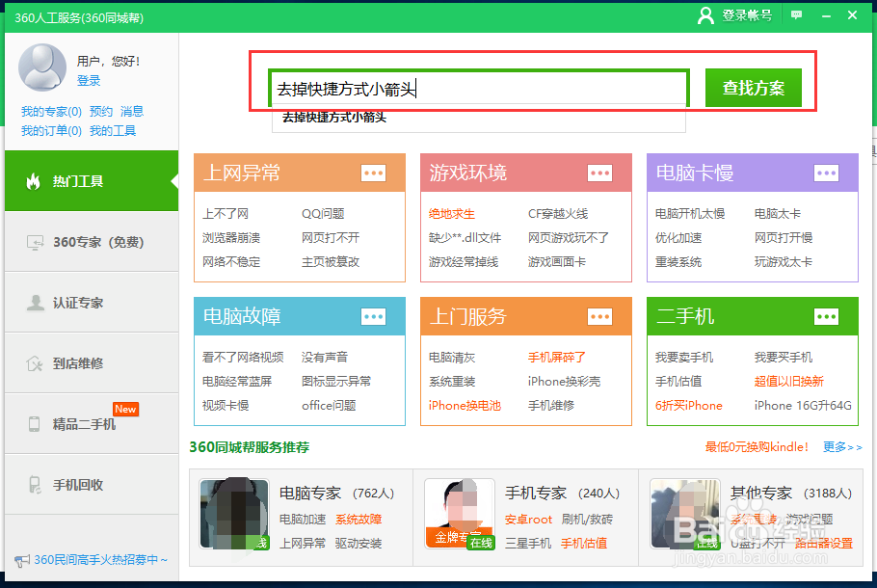Screen dimensions: 877x588
Task: Click 重装系统 under 电脑卡慢
Action: click(678, 262)
